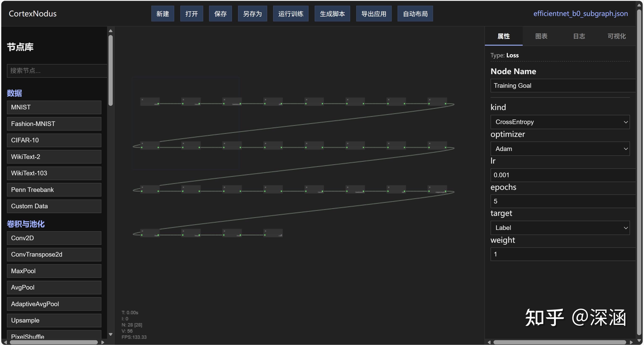
Task: Click the CortexNodus app logo text
Action: tap(33, 13)
